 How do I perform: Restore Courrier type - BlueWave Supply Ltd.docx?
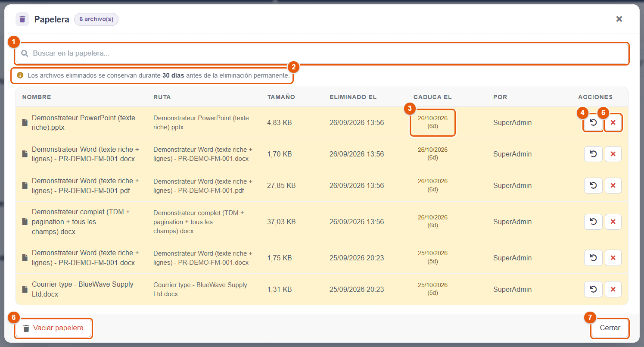[x=593, y=290]
